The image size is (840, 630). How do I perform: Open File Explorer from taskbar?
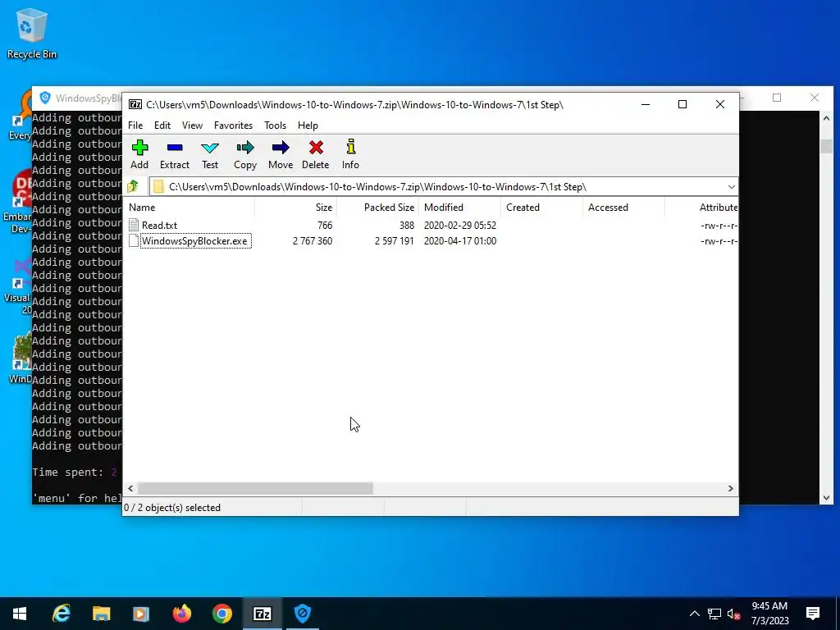point(101,614)
